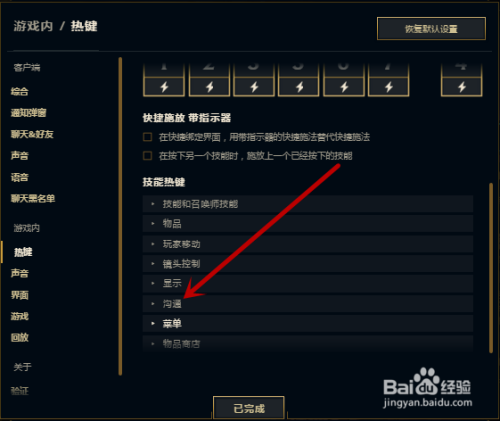Expand the 技能和召唤师技能 section

(x=308, y=204)
